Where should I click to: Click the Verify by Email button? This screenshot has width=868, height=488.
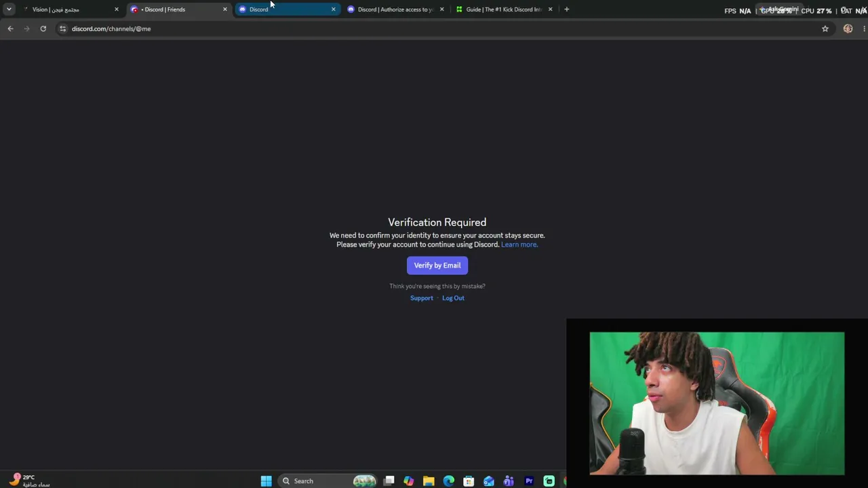coord(437,265)
